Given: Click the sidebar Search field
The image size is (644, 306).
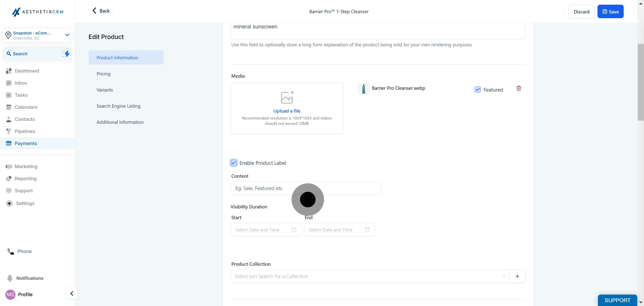Looking at the screenshot, I should 38,54.
